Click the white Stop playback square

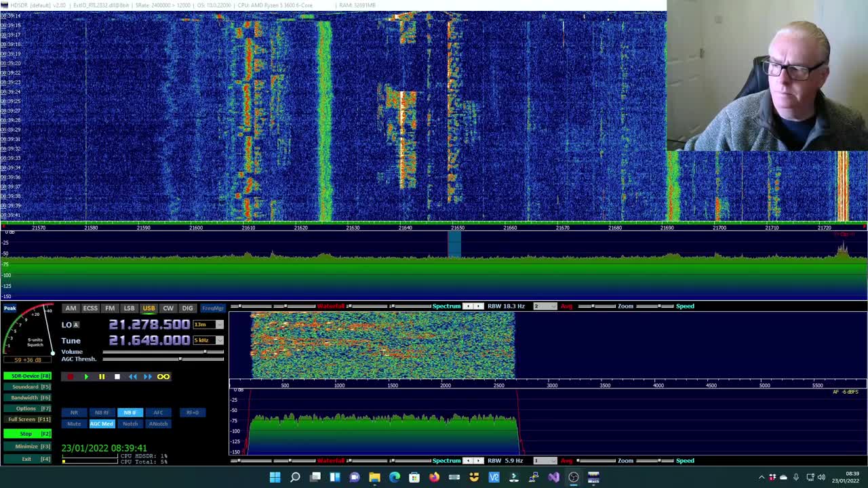point(117,377)
